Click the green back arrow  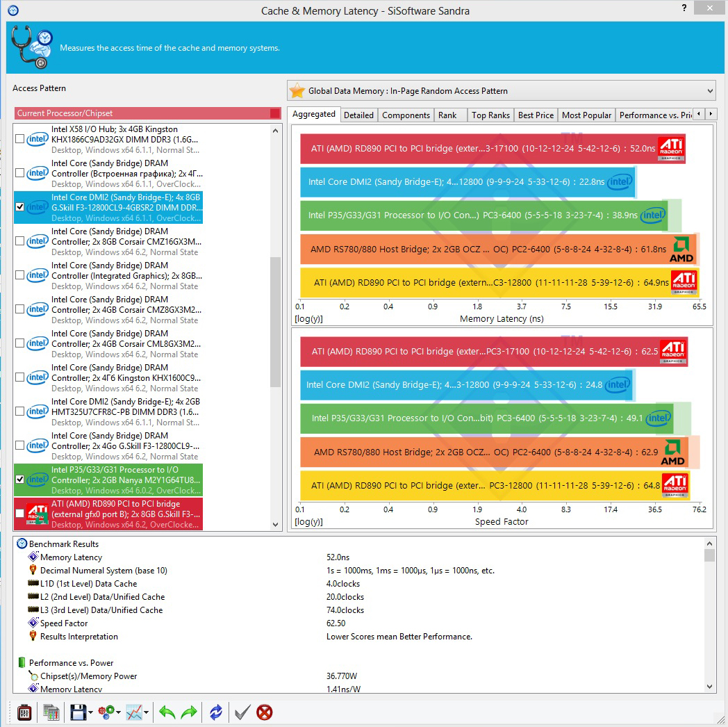167,712
